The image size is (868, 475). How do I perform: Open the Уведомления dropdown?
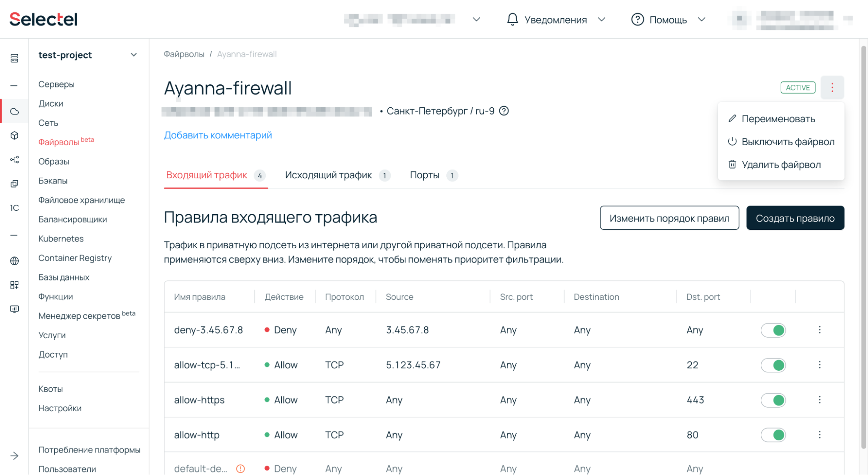coord(602,20)
